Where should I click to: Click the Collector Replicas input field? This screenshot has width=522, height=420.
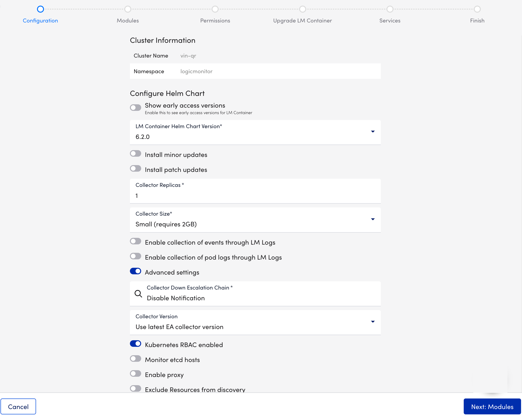point(255,196)
